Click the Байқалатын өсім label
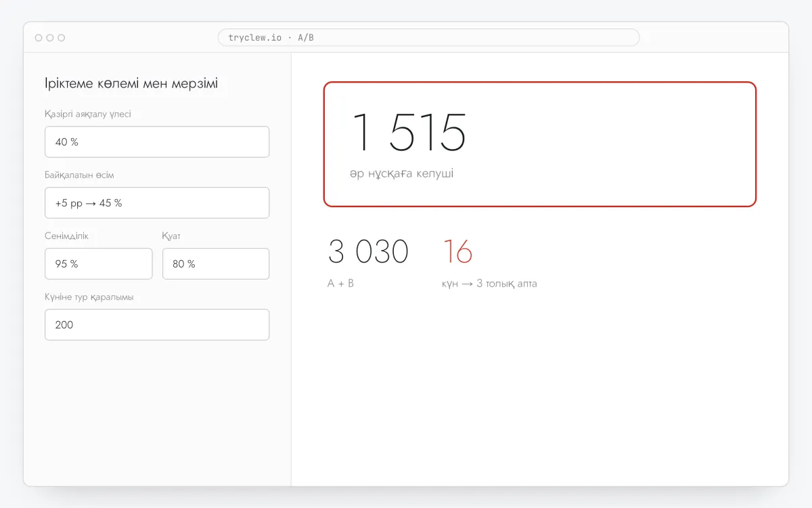The height and width of the screenshot is (508, 812). (x=79, y=175)
